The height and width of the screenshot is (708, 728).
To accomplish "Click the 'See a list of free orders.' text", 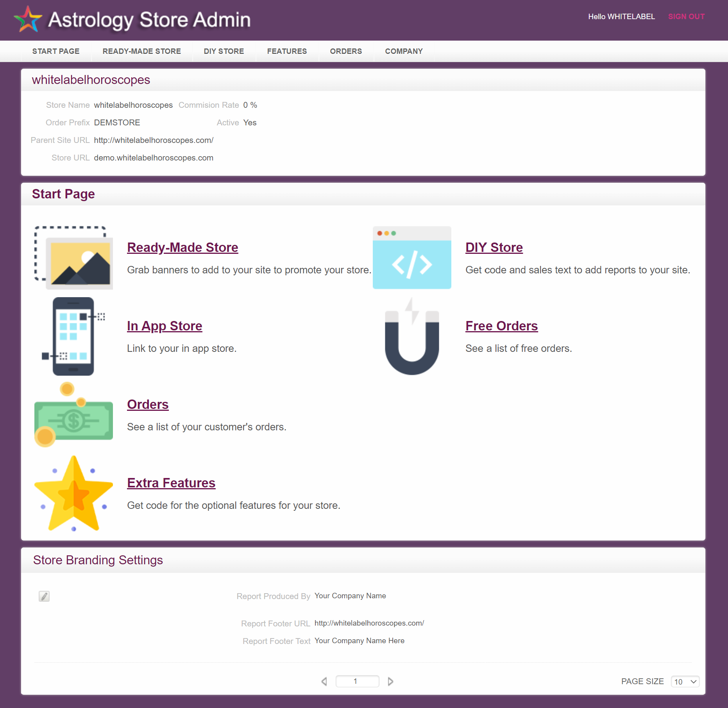I will pos(519,348).
